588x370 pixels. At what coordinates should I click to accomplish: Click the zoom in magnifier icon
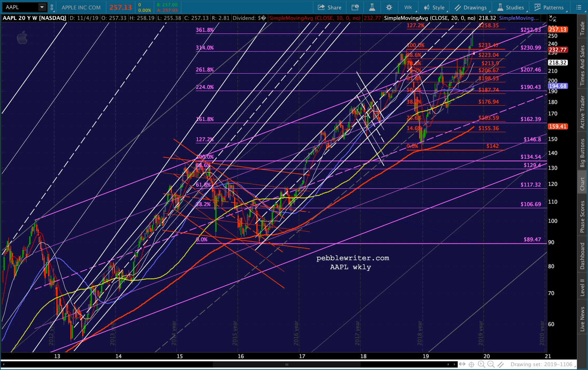[x=481, y=364]
